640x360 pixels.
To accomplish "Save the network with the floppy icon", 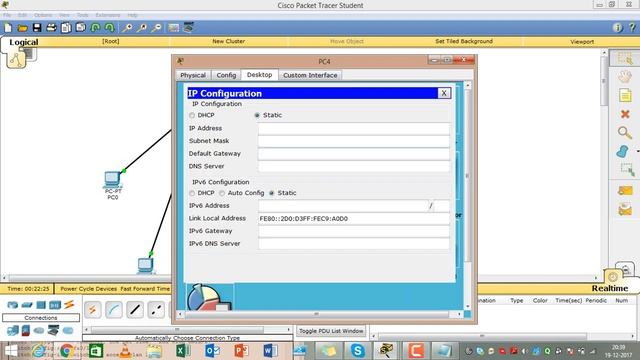I will click(x=37, y=28).
